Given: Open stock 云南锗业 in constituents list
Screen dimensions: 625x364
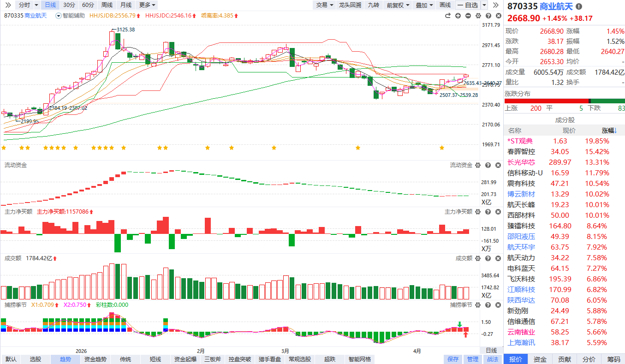Looking at the screenshot, I should tap(521, 332).
